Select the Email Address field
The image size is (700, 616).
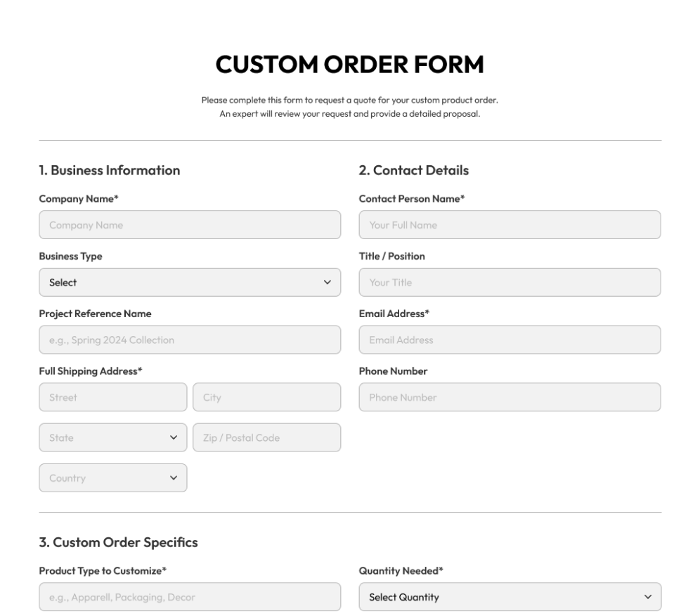510,340
